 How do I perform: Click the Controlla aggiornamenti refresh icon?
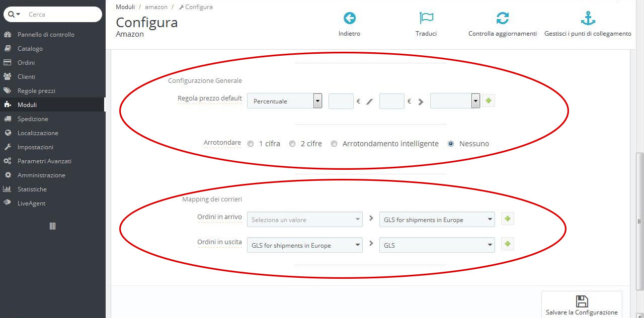coord(503,18)
